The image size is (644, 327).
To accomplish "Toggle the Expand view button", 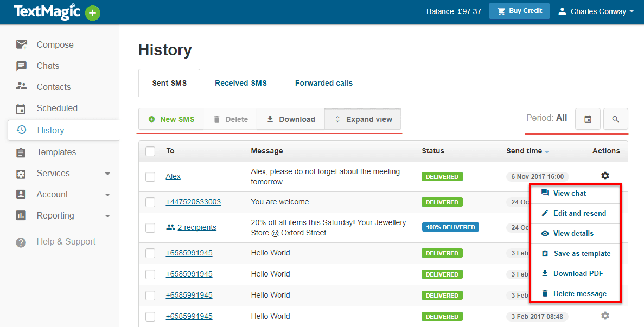I will [362, 119].
